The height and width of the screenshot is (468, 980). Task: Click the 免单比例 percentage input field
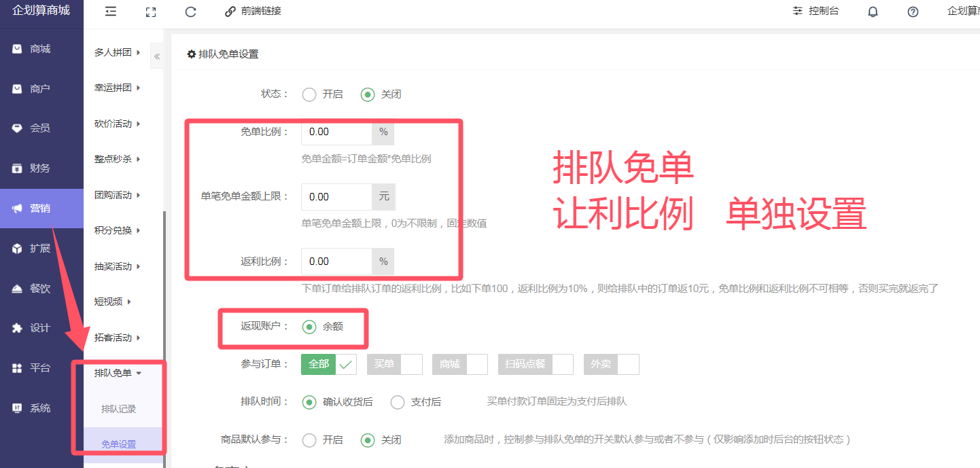pos(336,132)
